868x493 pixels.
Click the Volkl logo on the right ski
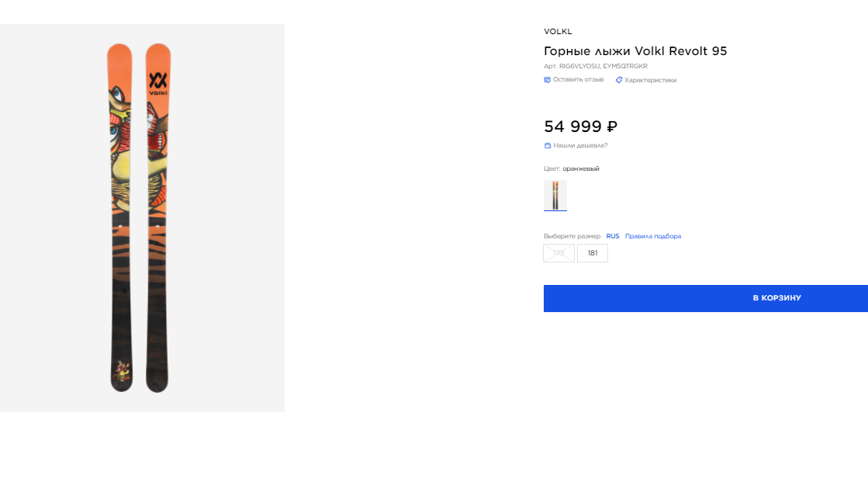pos(157,82)
